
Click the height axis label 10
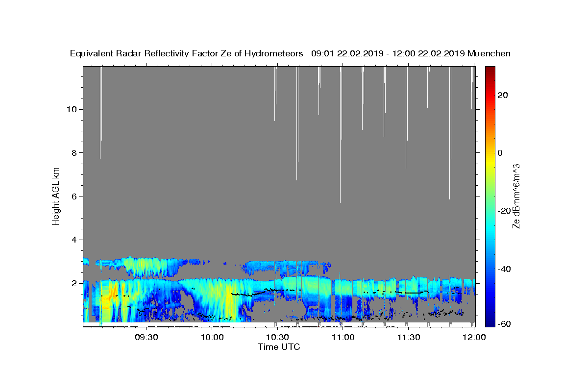click(x=72, y=109)
